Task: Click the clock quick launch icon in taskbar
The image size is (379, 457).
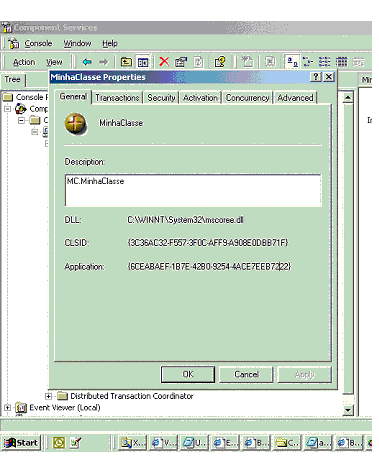Action: coord(59,443)
